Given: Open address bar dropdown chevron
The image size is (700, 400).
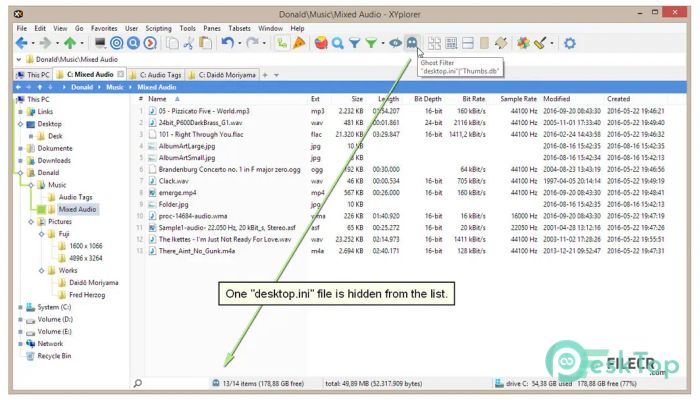Looking at the screenshot, I should pyautogui.click(x=18, y=59).
